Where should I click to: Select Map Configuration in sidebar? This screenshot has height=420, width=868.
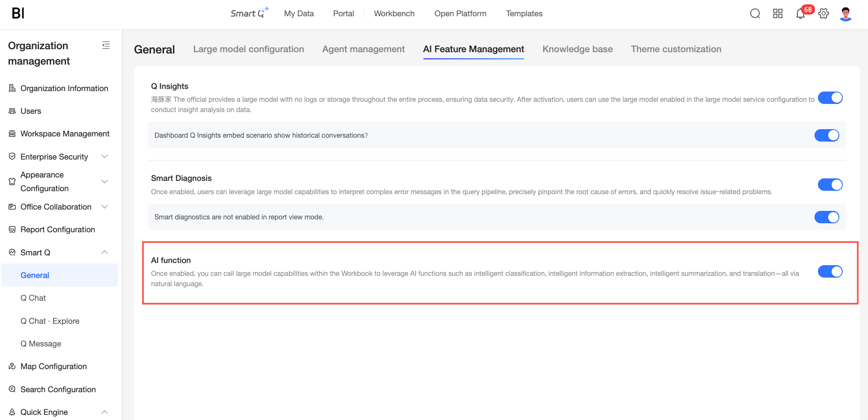(x=54, y=367)
